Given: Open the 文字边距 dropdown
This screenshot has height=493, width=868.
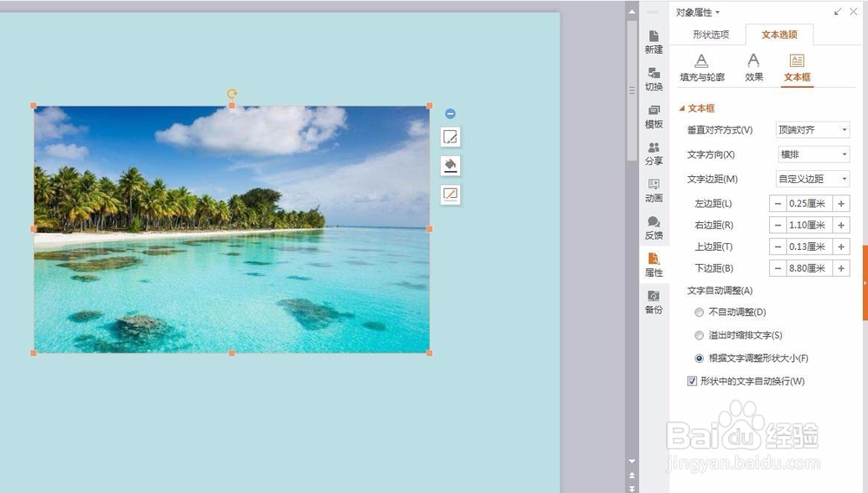Looking at the screenshot, I should [x=812, y=179].
